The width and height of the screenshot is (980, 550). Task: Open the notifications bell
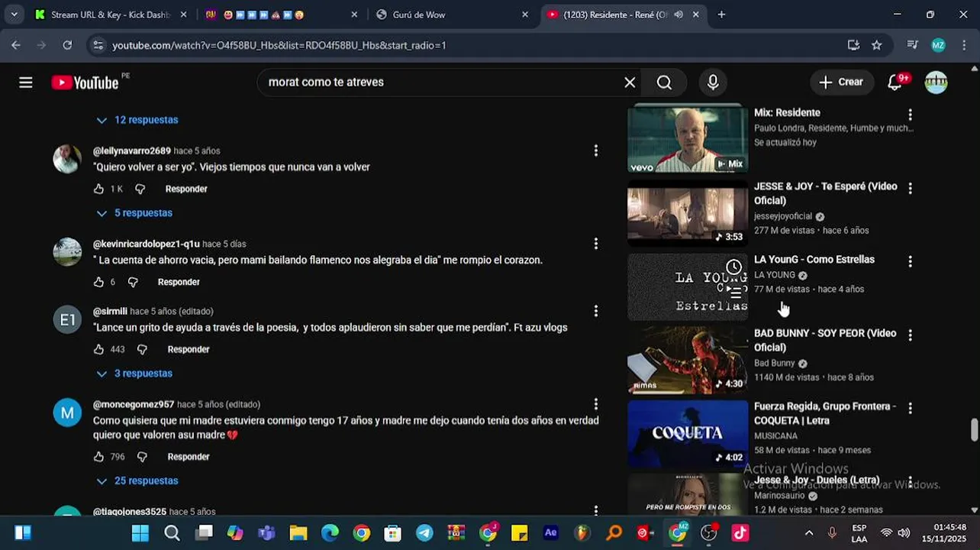pyautogui.click(x=895, y=82)
